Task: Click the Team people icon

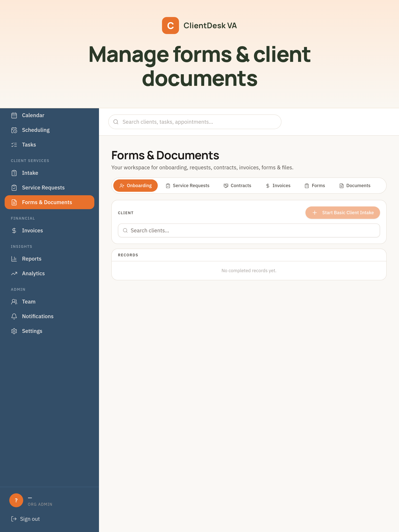Action: tap(14, 302)
